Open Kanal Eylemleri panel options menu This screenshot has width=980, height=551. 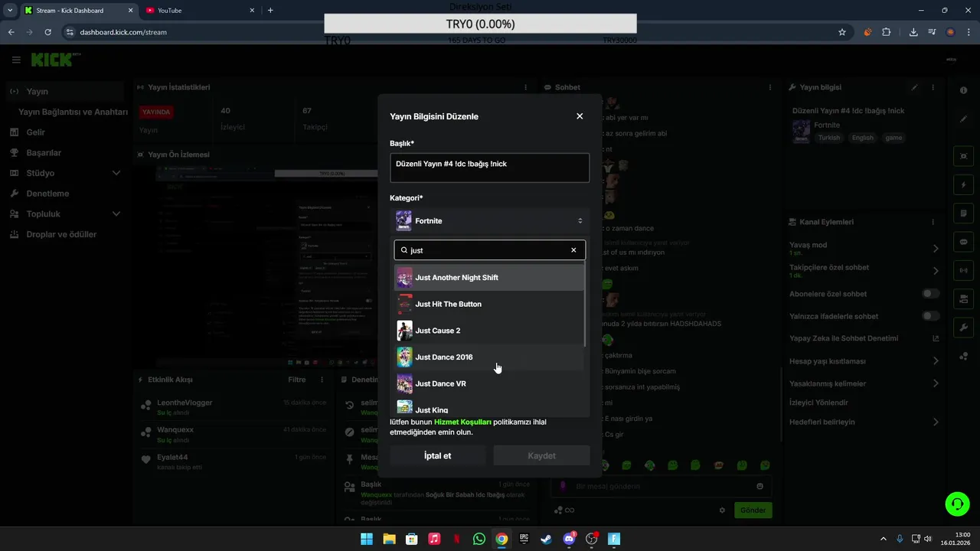point(933,222)
